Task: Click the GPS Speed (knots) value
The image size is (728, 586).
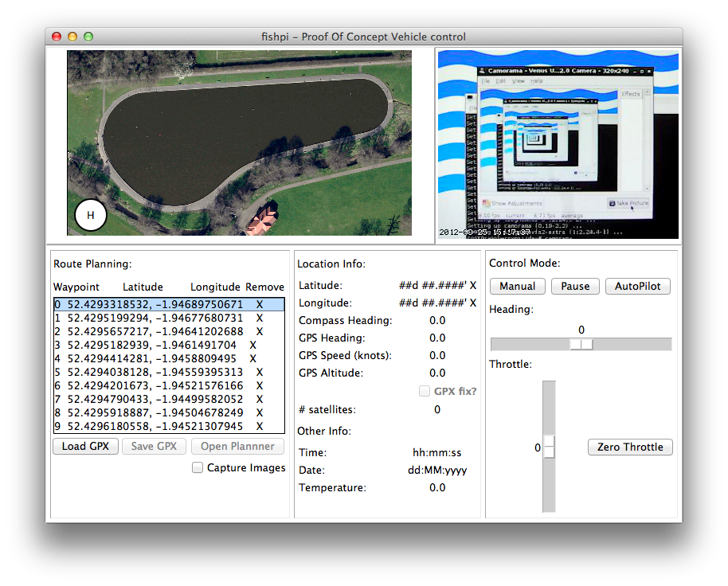Action: tap(437, 355)
